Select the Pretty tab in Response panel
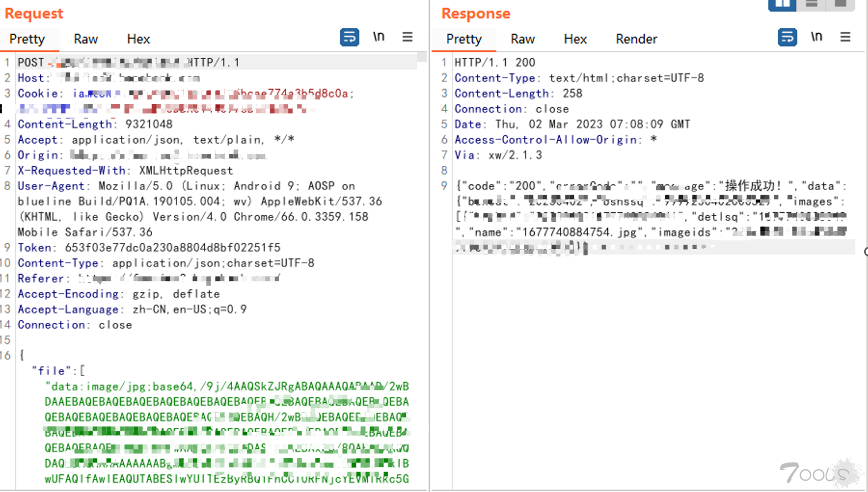Screen dimensions: 868x492 [464, 39]
